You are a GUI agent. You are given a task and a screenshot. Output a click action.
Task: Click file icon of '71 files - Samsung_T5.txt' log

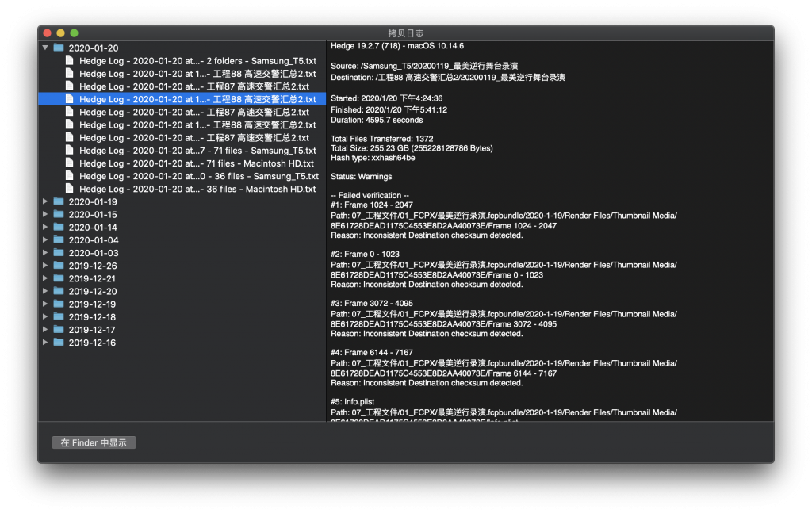[70, 151]
